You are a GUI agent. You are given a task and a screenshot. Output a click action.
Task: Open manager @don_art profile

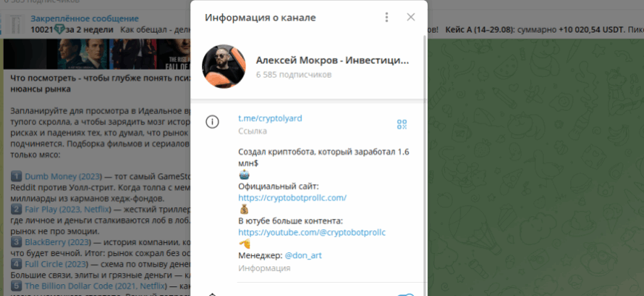(x=303, y=255)
